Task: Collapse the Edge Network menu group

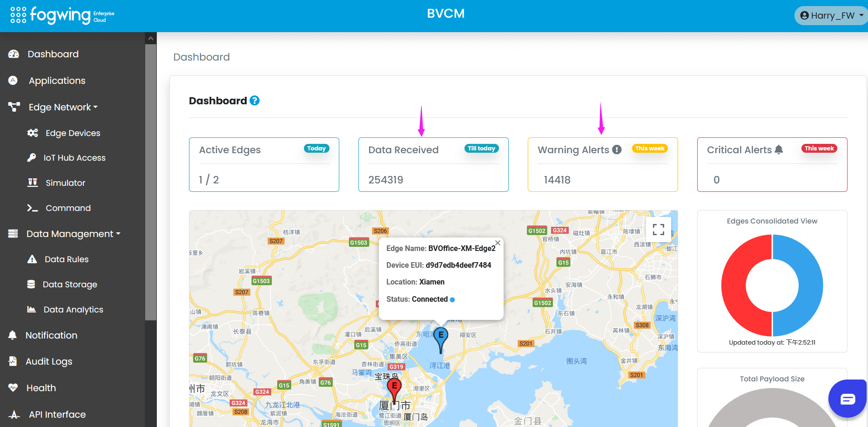Action: pyautogui.click(x=63, y=107)
